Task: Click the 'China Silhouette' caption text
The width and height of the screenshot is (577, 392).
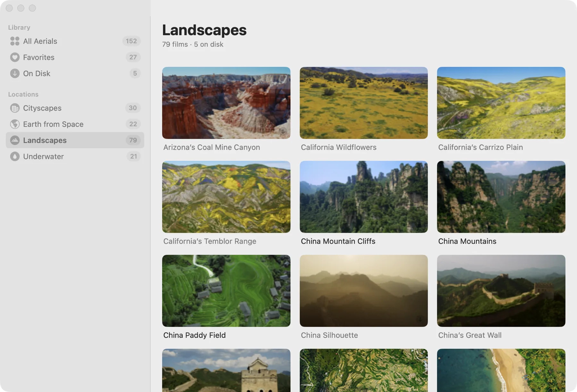Action: [x=329, y=335]
